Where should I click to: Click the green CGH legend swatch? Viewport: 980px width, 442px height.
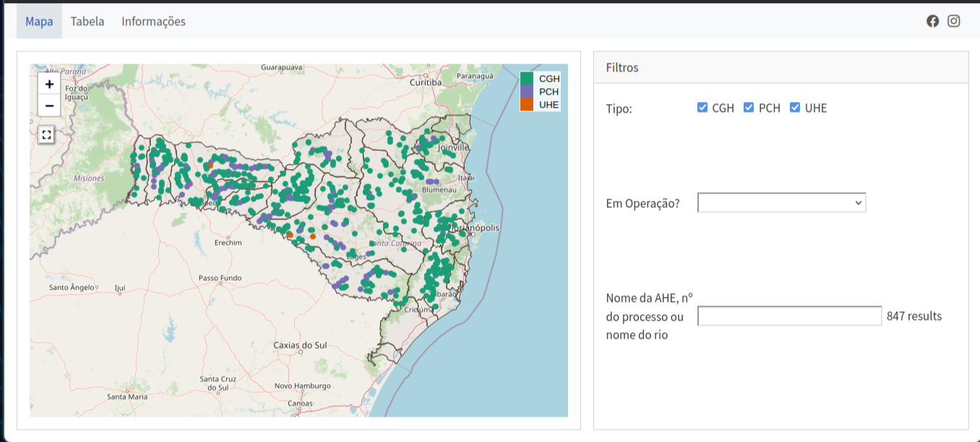tap(527, 78)
